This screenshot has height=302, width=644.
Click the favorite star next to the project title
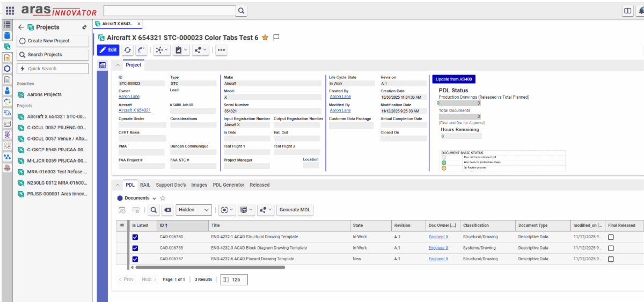pos(265,38)
